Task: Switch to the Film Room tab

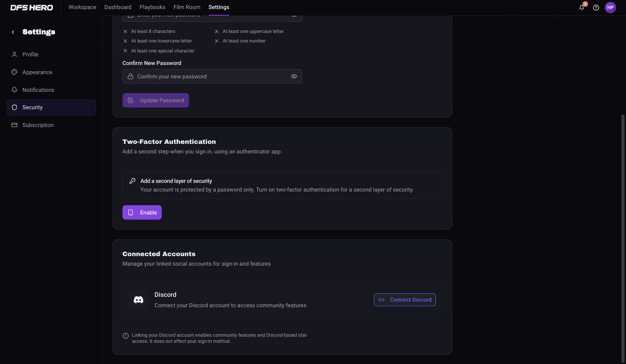Action: click(187, 7)
